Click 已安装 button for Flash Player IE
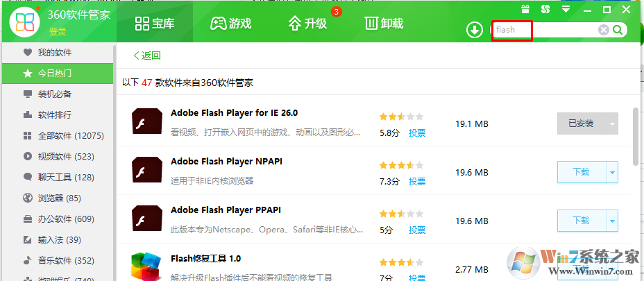Screen dimensions: 644x281 click(x=581, y=124)
